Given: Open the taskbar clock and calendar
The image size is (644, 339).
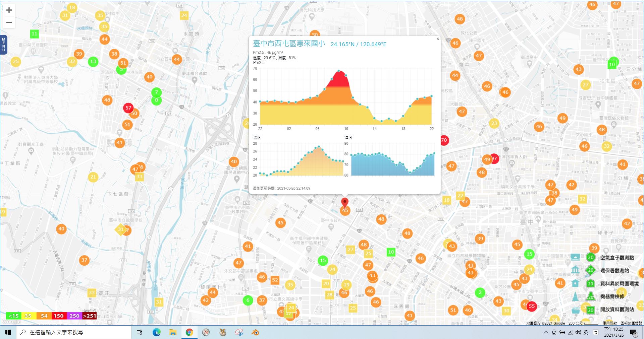Looking at the screenshot, I should [x=614, y=332].
